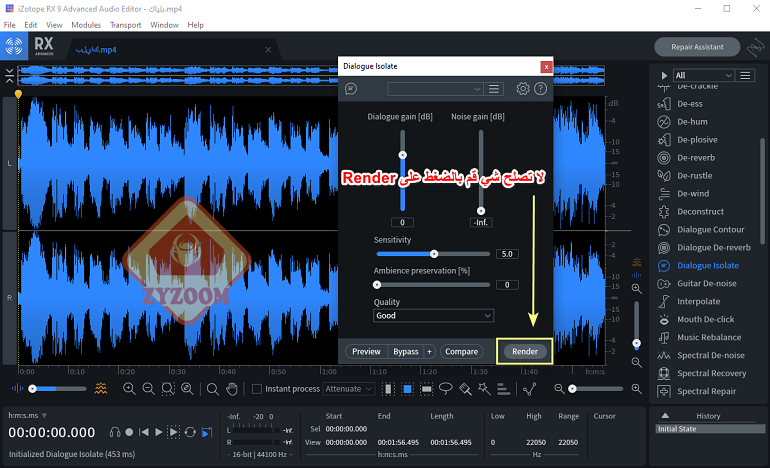Screen dimensions: 770x468
Task: Click the zoom in button in bottom toolbar
Action: 129,389
